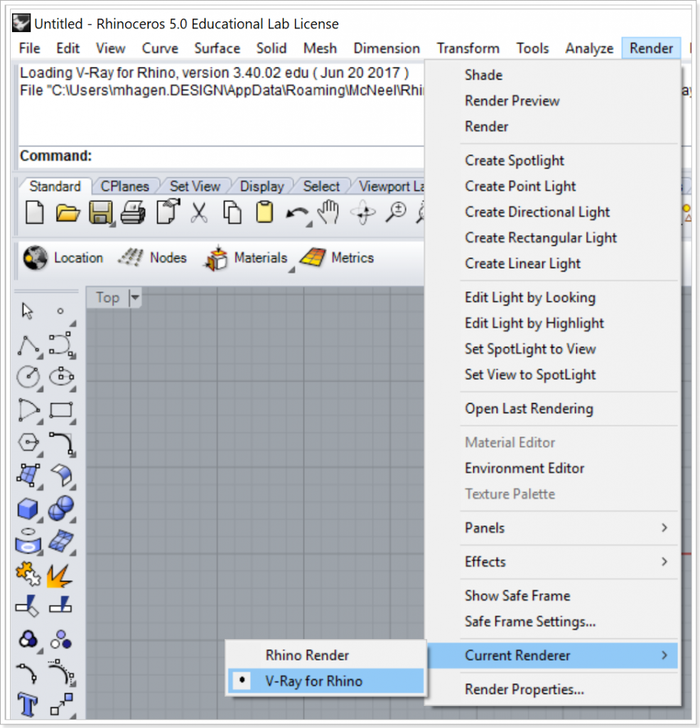Click the Top viewport title label
The width and height of the screenshot is (700, 728).
click(107, 297)
